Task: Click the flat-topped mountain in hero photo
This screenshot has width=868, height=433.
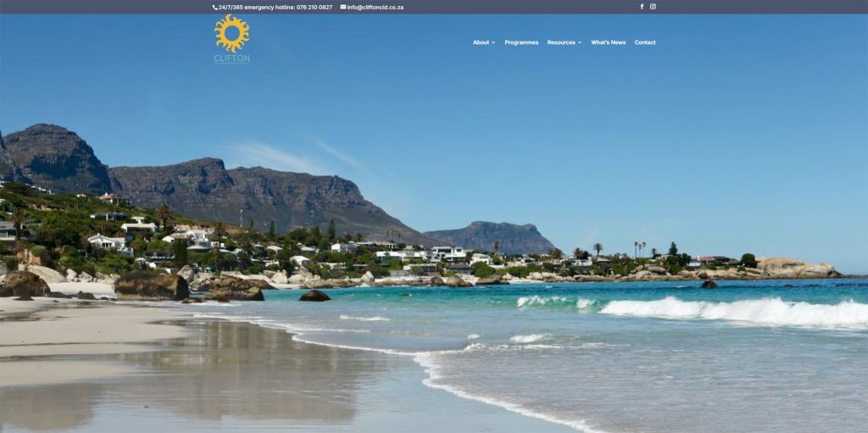Action: (x=490, y=236)
